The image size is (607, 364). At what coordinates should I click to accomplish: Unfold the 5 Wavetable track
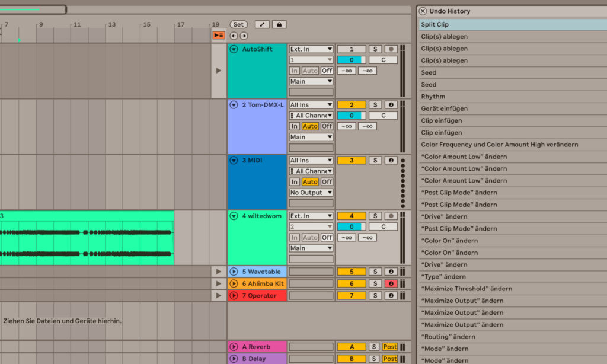(x=234, y=272)
